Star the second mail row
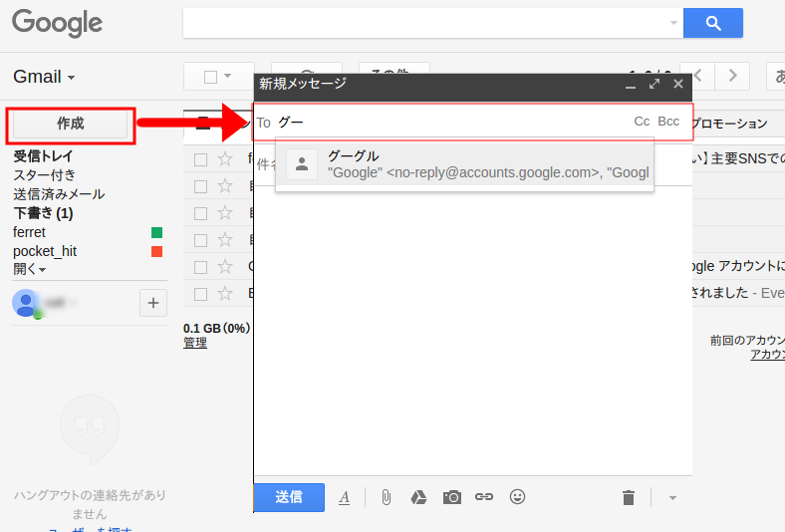The image size is (785, 532). pyautogui.click(x=225, y=186)
